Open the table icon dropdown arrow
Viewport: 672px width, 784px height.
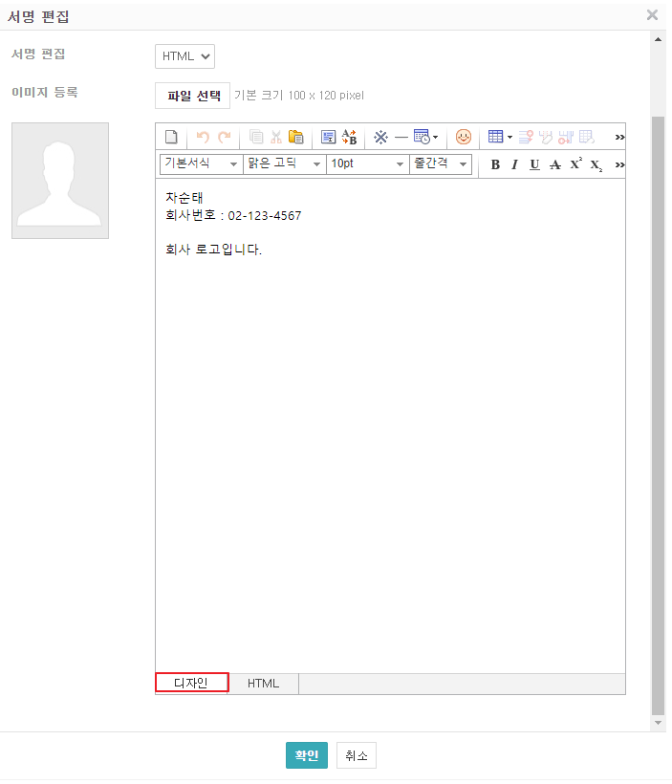[509, 137]
